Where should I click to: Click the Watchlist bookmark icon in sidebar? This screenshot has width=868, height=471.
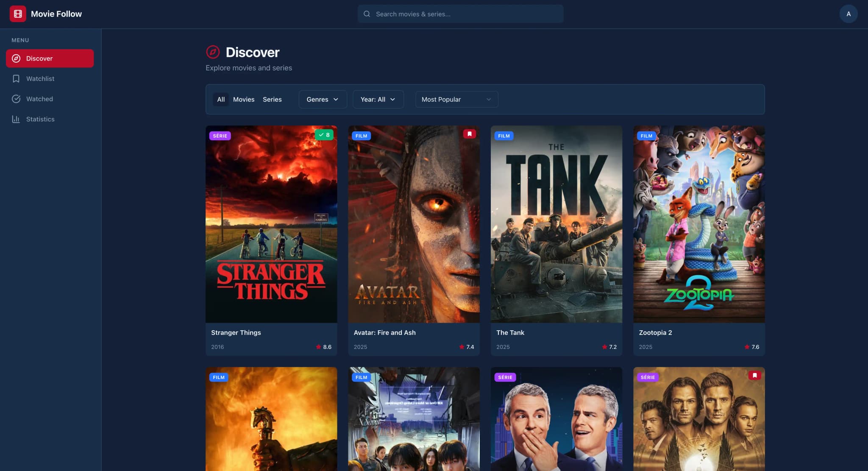pyautogui.click(x=16, y=79)
